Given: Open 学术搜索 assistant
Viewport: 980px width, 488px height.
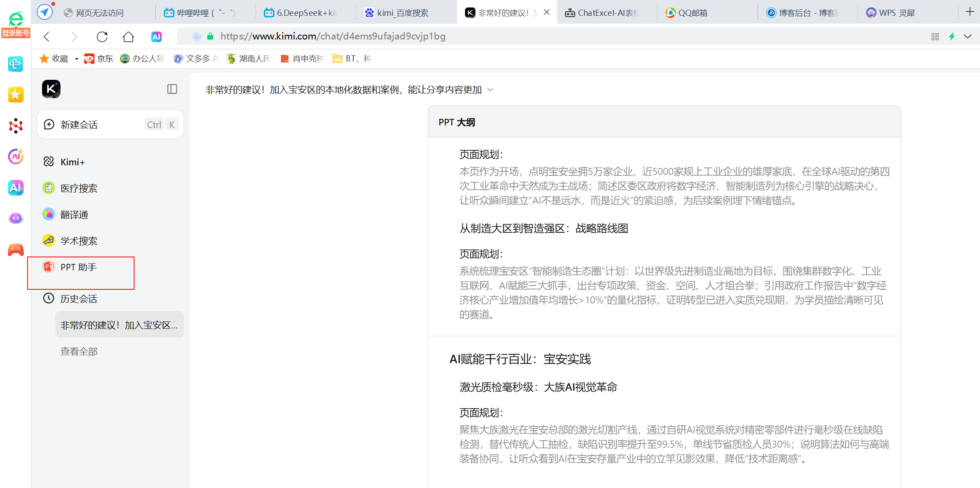Looking at the screenshot, I should 78,241.
